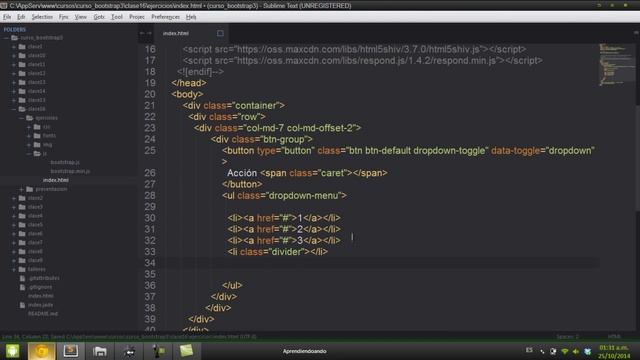Click the clase8 folder icon
The image size is (640, 360).
[x=22, y=252]
